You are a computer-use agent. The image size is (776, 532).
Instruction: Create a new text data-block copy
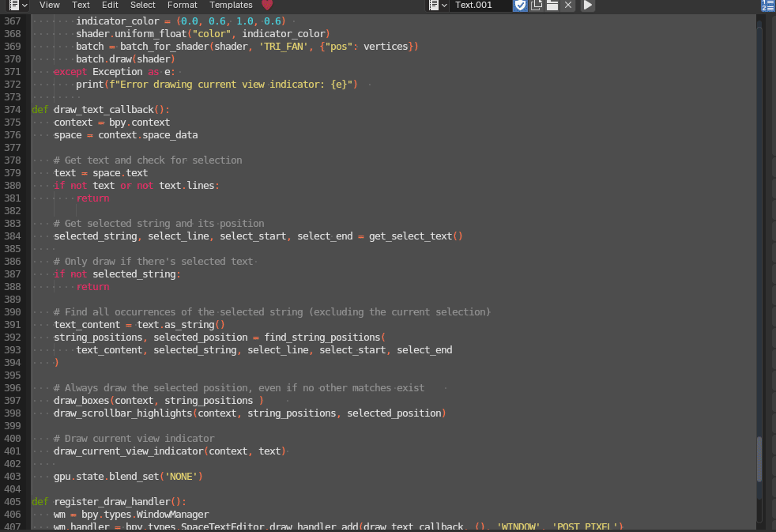coord(537,5)
